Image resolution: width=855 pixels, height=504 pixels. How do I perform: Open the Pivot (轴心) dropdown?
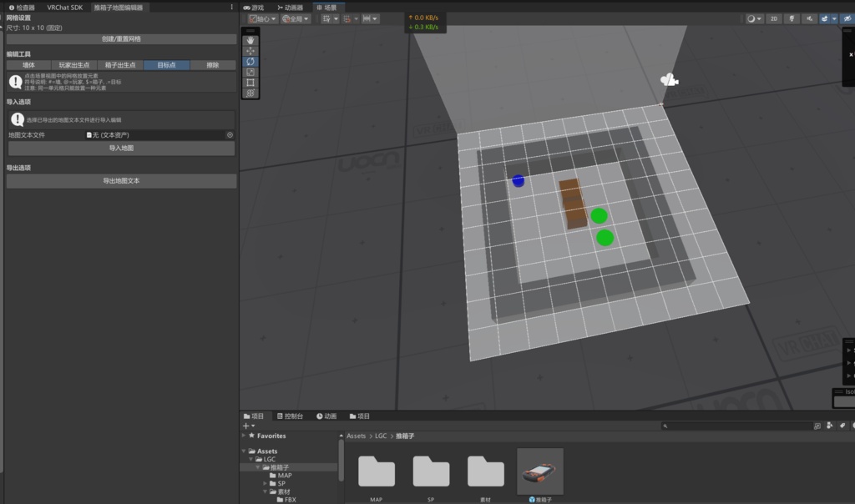[x=262, y=18]
